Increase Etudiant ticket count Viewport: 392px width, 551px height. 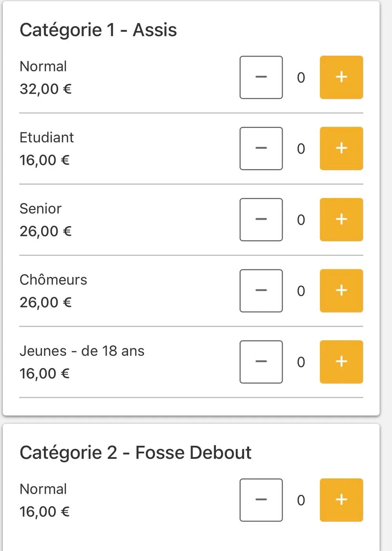point(341,148)
